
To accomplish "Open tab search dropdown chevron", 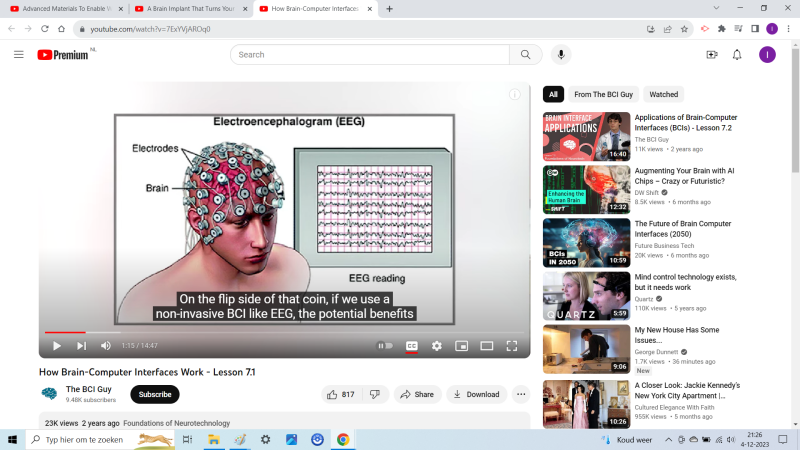I will [x=716, y=8].
